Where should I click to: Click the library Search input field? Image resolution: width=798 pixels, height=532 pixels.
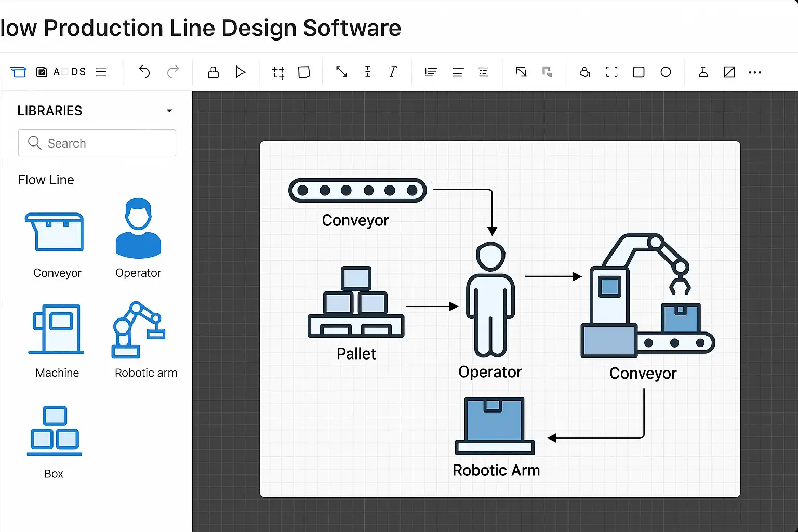coord(97,143)
